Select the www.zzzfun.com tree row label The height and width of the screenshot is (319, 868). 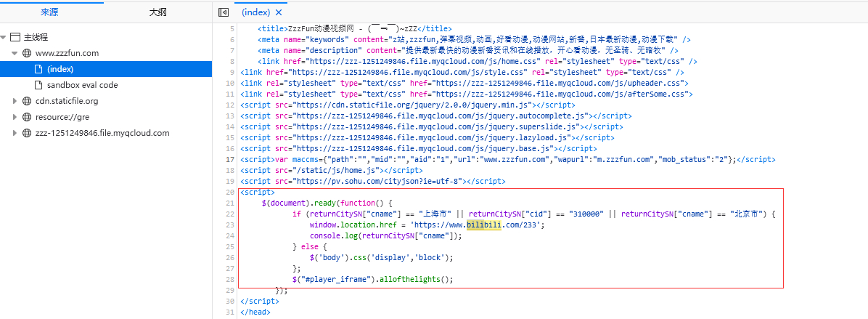tap(67, 54)
